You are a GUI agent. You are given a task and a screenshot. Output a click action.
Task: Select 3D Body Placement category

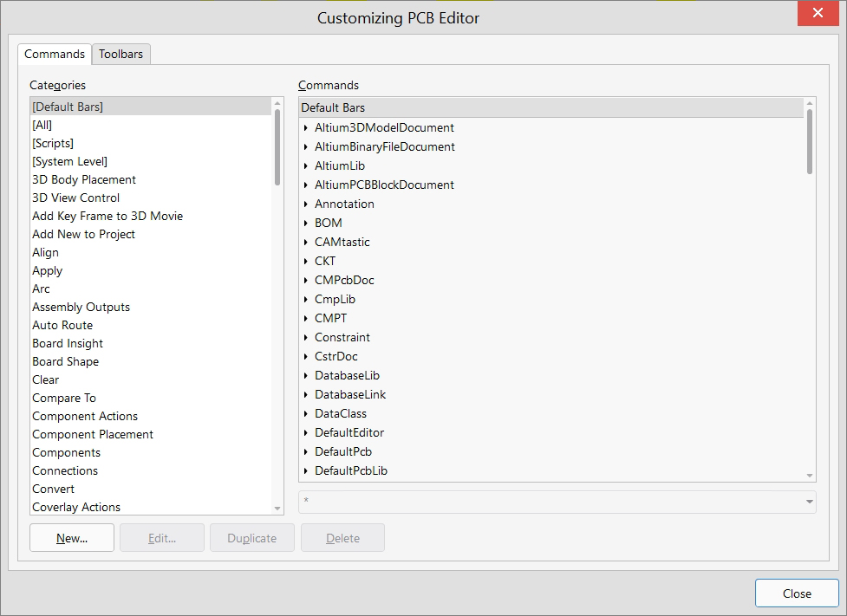tap(151, 180)
